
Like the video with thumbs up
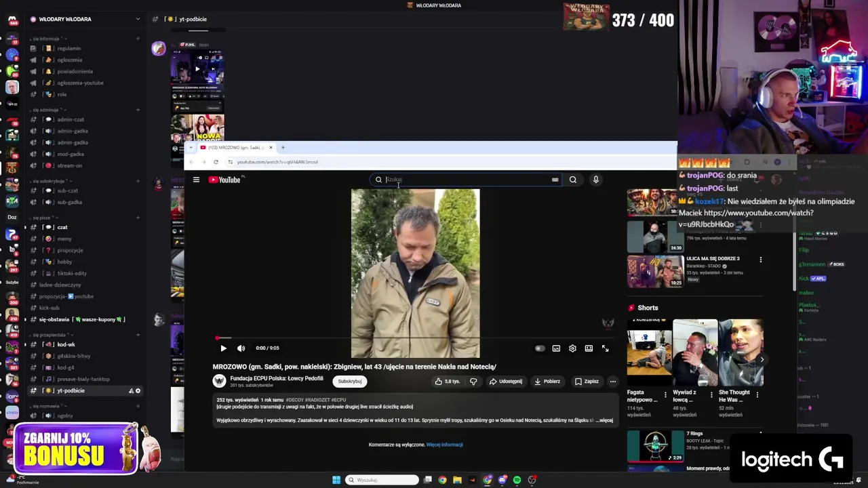point(448,382)
